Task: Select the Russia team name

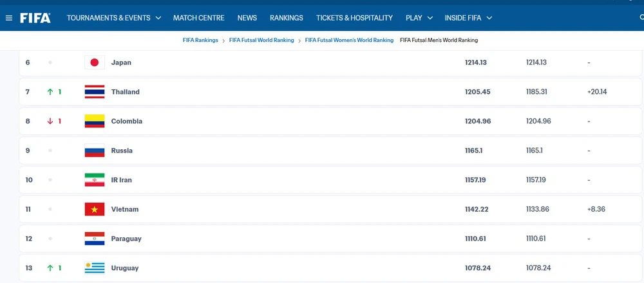Action: pos(122,151)
